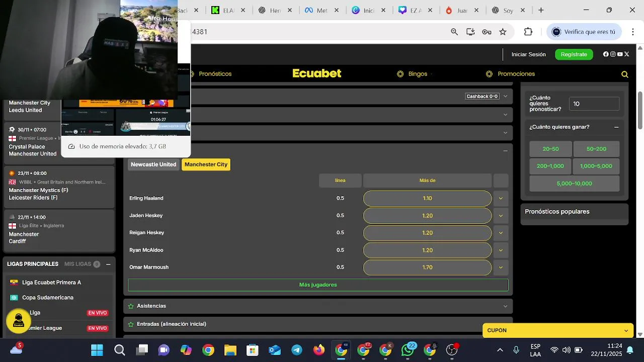Open Ecuabet's YouTube icon link
This screenshot has height=362, width=644.
(620, 54)
